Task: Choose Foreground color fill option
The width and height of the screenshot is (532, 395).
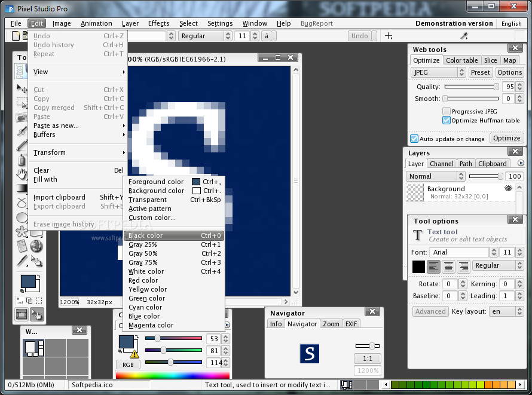Action: point(174,182)
